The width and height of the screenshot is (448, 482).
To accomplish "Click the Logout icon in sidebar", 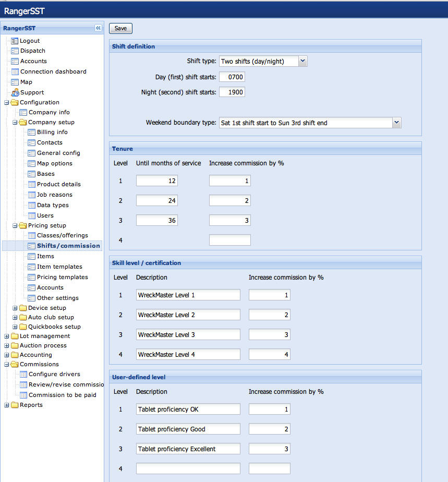I will (x=15, y=41).
